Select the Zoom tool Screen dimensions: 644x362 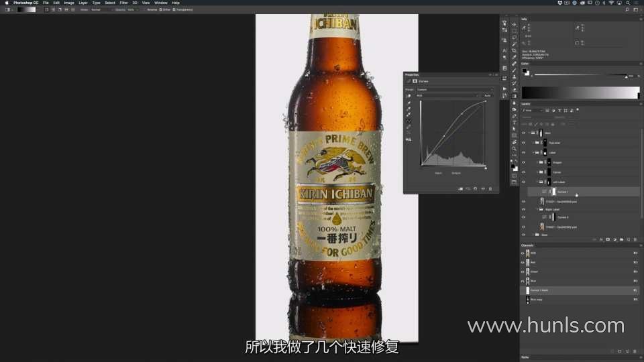pos(514,148)
